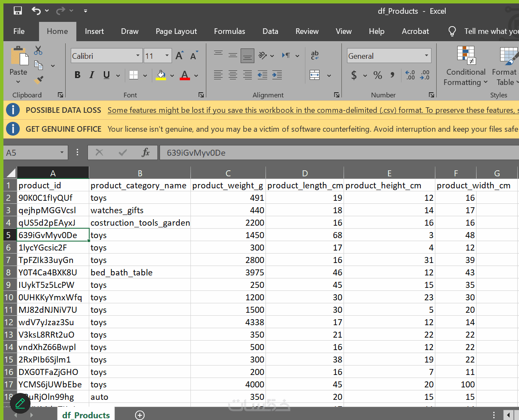Apply yellow Fill Color bucket
The width and height of the screenshot is (519, 420).
161,75
